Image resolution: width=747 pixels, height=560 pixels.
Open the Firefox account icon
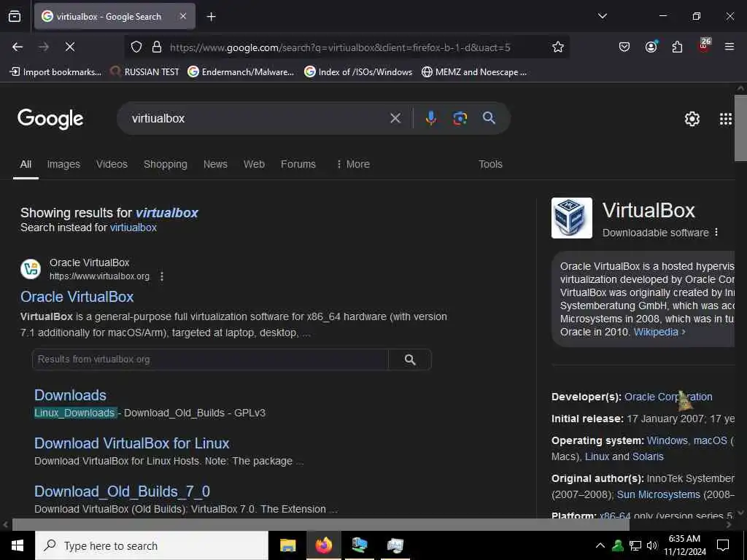pyautogui.click(x=651, y=47)
